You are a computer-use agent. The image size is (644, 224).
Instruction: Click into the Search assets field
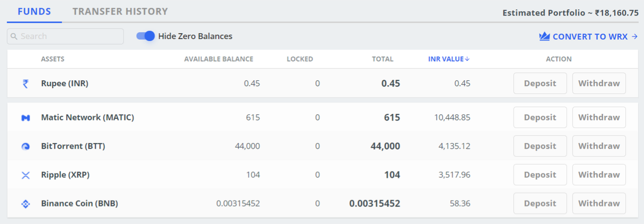[65, 36]
